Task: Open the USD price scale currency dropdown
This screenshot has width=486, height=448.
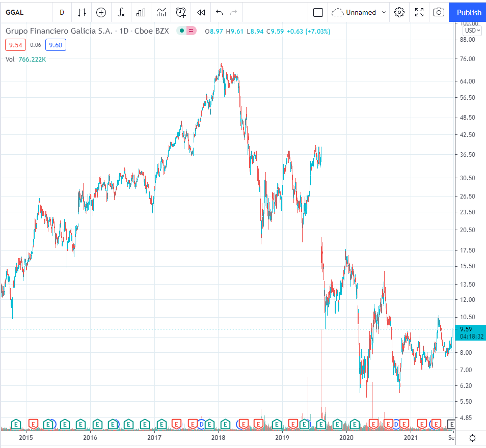Action: click(x=471, y=31)
